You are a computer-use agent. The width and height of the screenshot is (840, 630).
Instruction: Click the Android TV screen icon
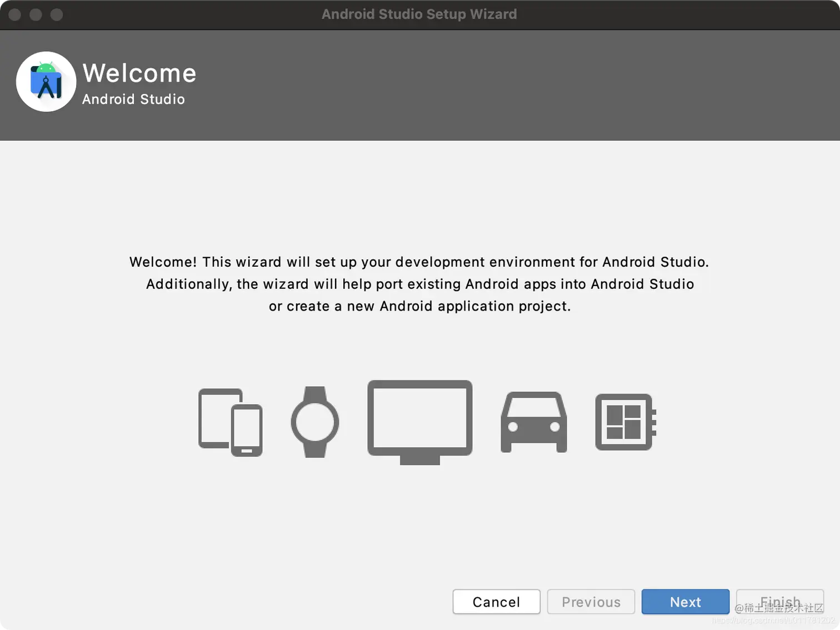click(x=420, y=422)
